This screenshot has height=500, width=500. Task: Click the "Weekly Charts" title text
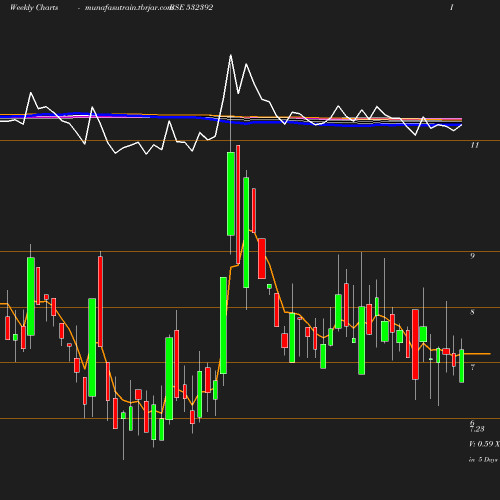point(34,8)
